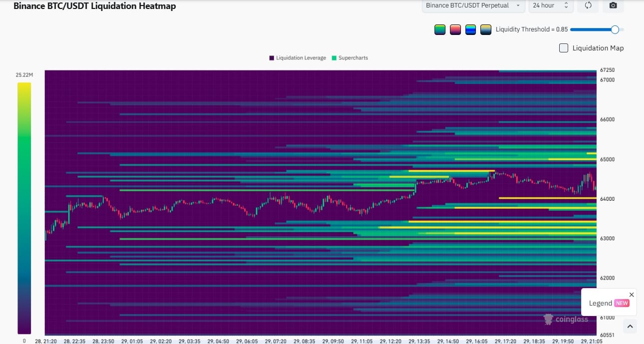644x344 pixels.
Task: Click the Liquidity Threshold slider handle
Action: (x=615, y=29)
